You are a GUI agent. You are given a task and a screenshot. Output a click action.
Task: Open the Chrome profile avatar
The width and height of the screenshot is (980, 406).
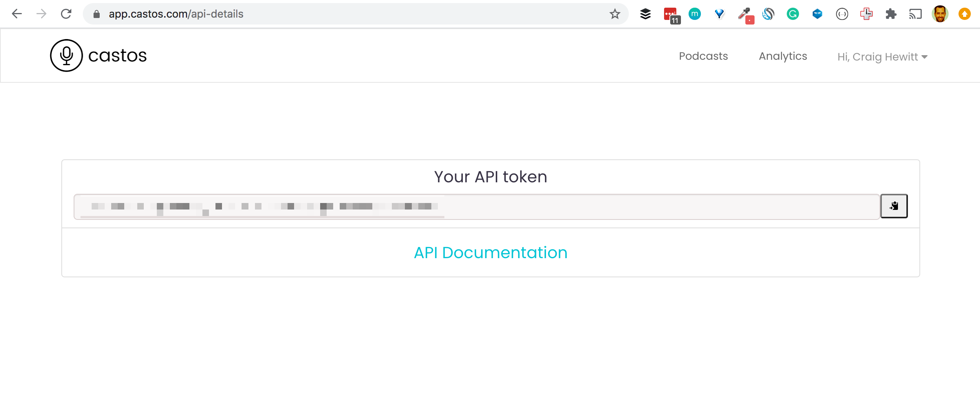(x=940, y=14)
